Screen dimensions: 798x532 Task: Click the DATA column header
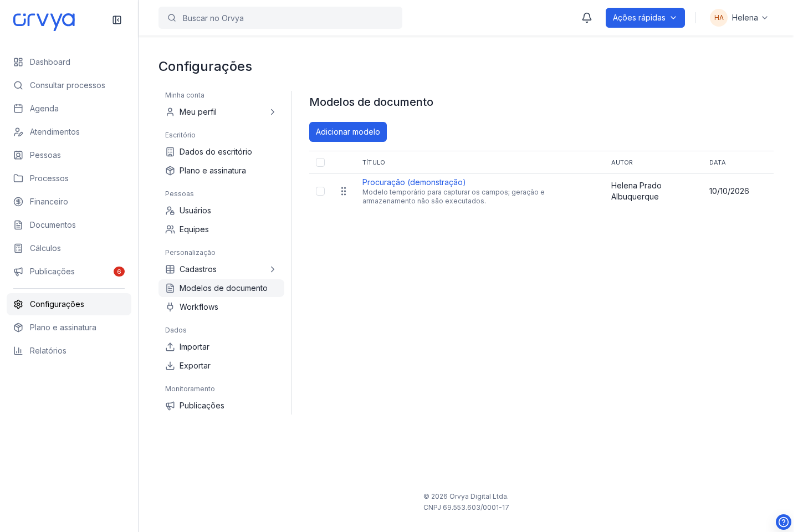tap(718, 162)
